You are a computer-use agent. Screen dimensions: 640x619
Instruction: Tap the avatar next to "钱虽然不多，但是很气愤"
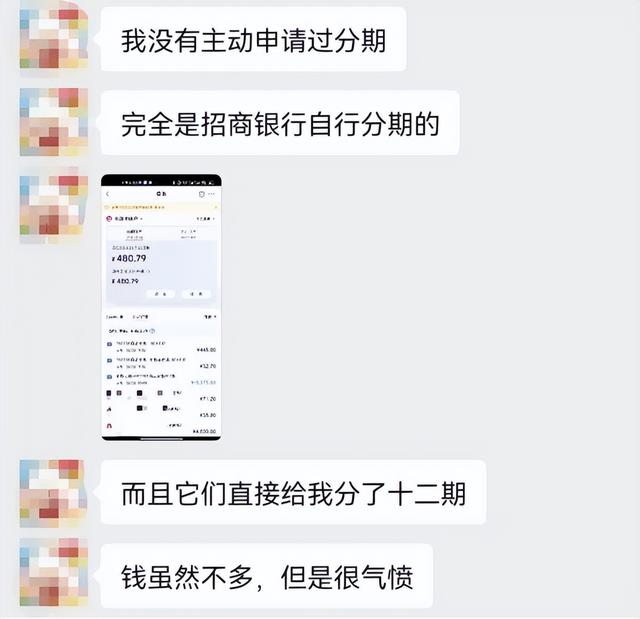pos(54,572)
